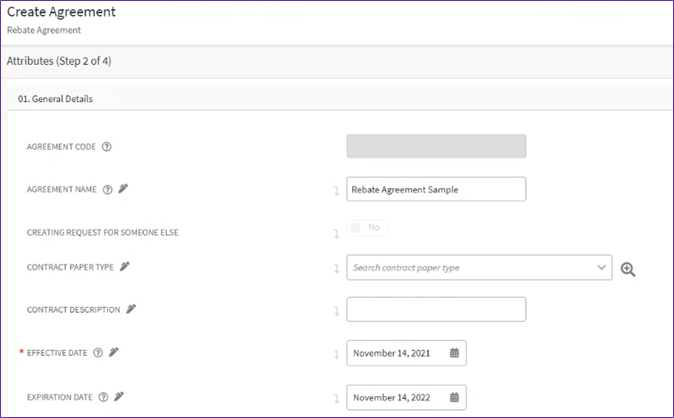Click pencil icon next to Agreement Name

tap(123, 189)
